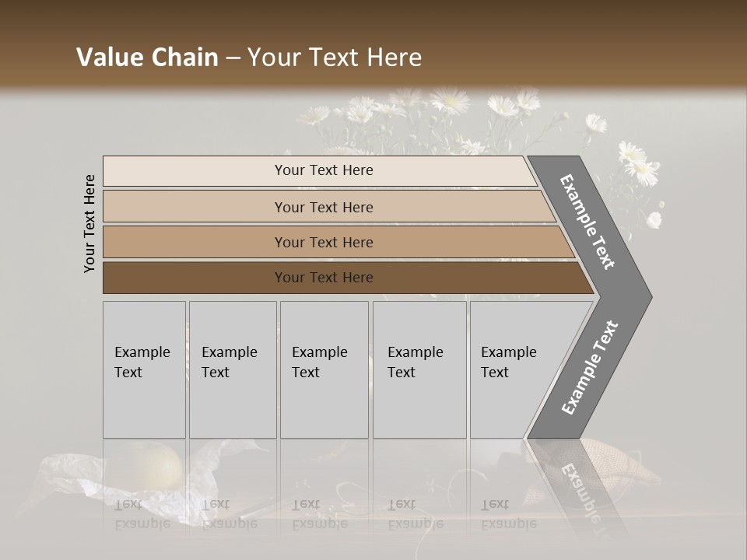
Task: Click the second gray 'Example Text' box
Action: pyautogui.click(x=233, y=369)
